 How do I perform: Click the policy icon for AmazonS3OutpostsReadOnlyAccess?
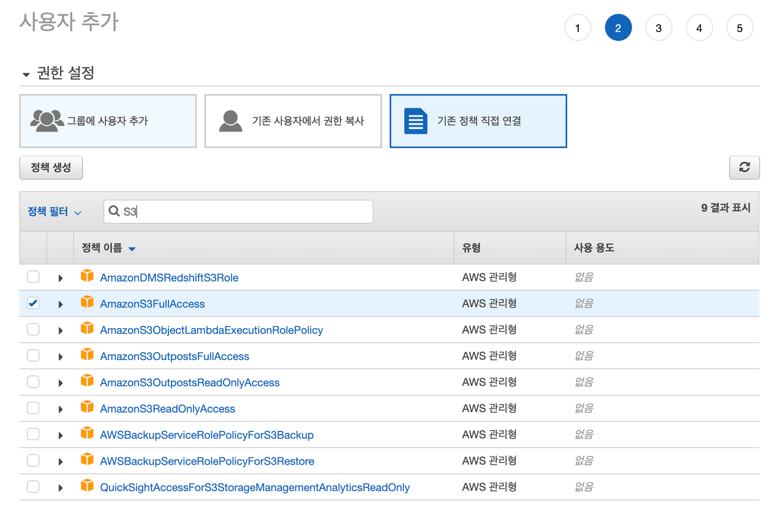point(88,381)
